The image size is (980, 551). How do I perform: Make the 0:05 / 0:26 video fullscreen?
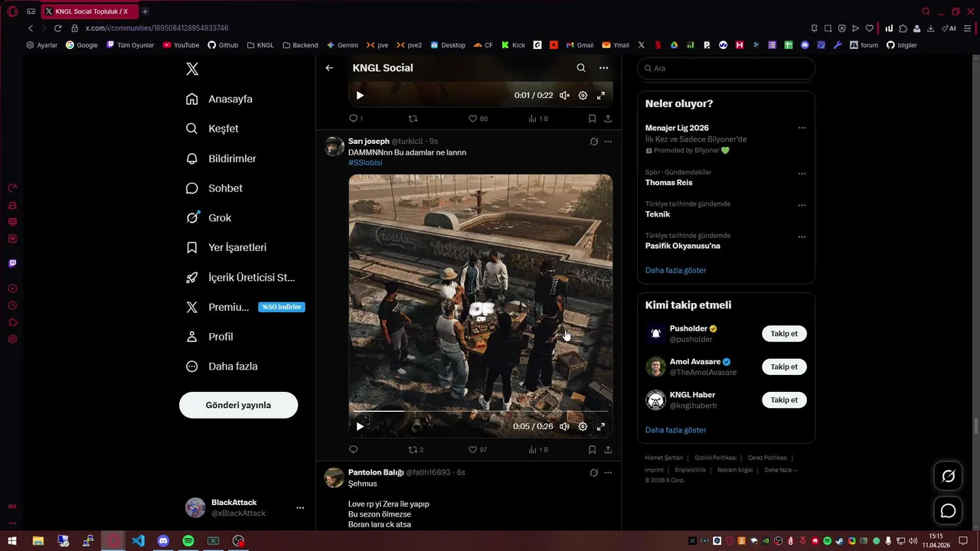(x=601, y=426)
